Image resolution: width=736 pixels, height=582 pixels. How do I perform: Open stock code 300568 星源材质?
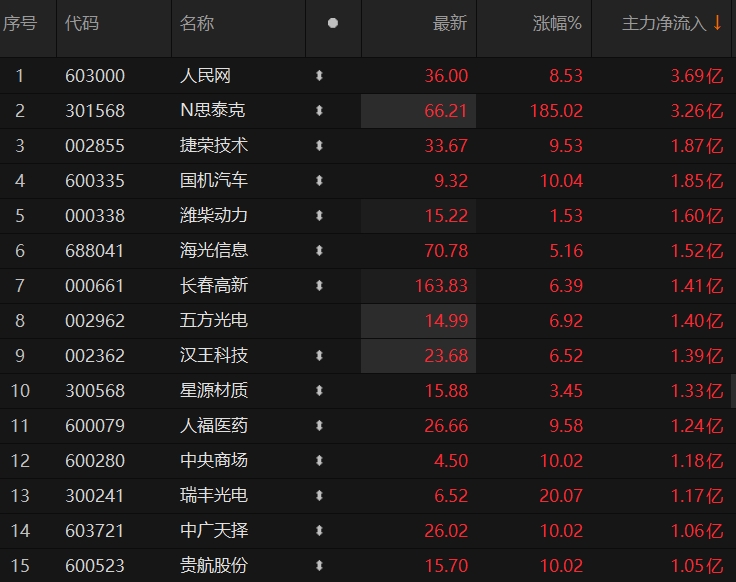[95, 391]
